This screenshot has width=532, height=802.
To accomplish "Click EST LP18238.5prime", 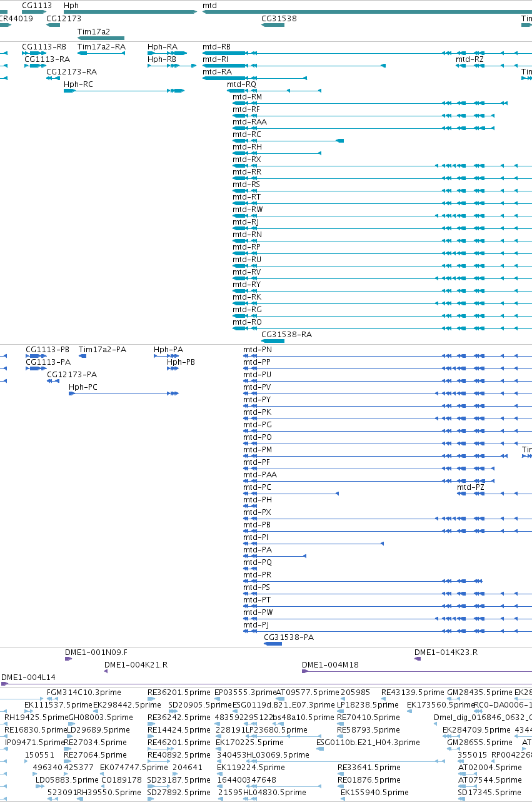I will coord(367,705).
